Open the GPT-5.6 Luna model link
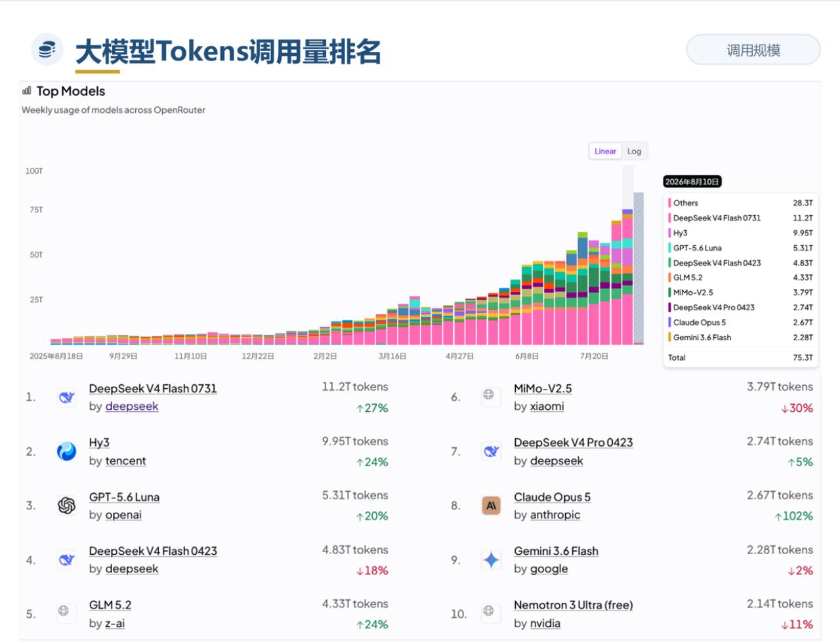This screenshot has width=840, height=644. coord(124,497)
